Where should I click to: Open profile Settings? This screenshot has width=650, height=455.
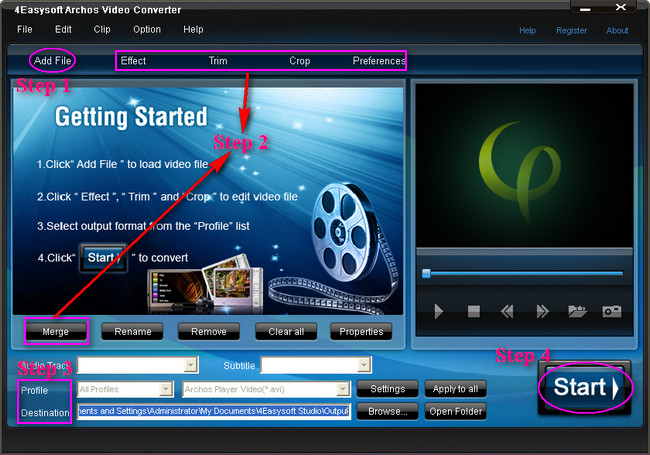[388, 389]
